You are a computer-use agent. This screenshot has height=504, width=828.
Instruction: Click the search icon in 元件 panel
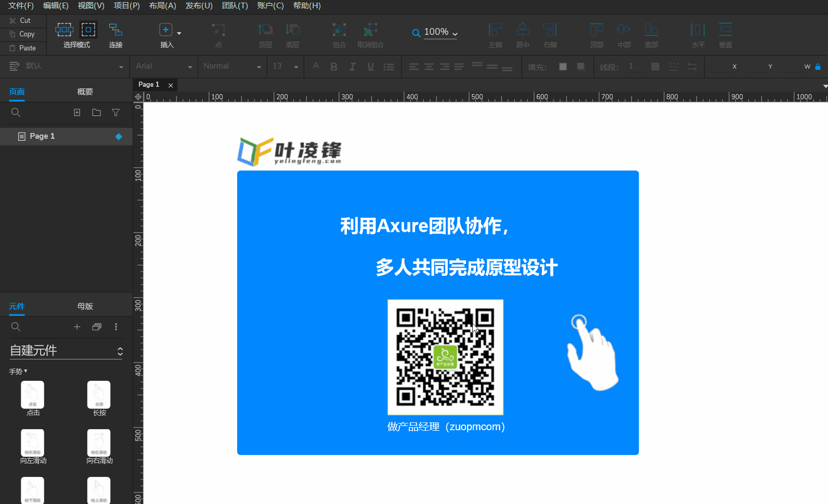16,326
